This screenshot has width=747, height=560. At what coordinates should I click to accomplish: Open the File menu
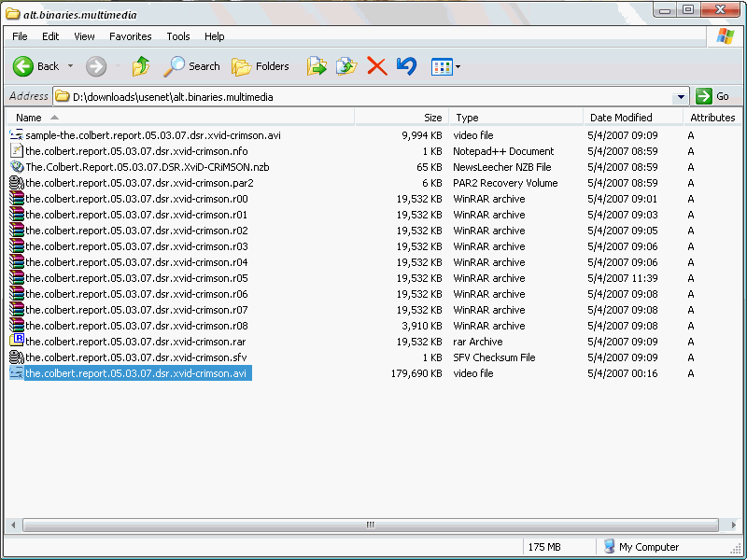coord(20,36)
